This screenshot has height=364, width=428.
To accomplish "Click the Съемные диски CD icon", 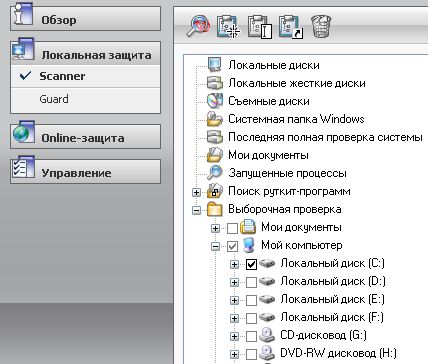I will pyautogui.click(x=214, y=100).
